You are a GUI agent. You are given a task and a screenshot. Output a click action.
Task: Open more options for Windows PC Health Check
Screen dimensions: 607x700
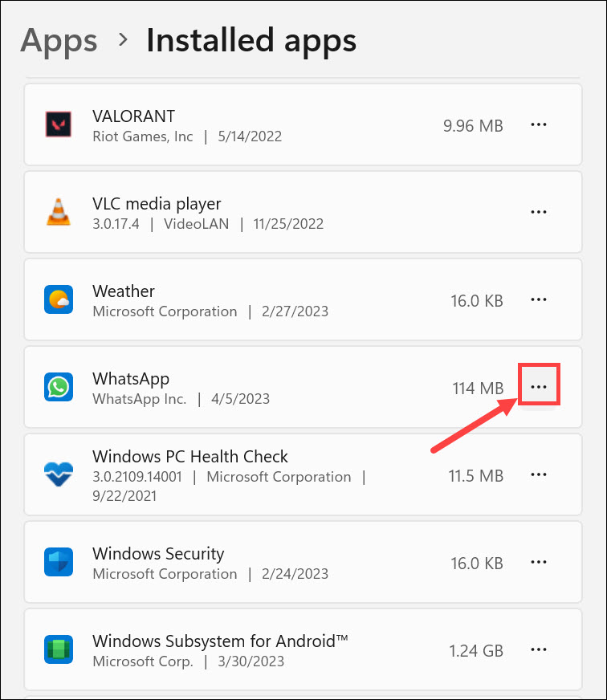coord(539,474)
